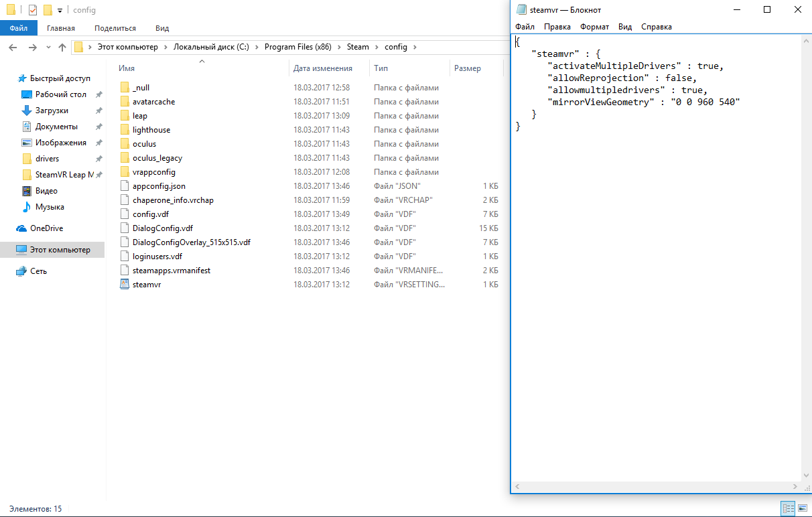Switch to large icons view in status bar
Viewport: 812px width, 517px height.
click(803, 509)
